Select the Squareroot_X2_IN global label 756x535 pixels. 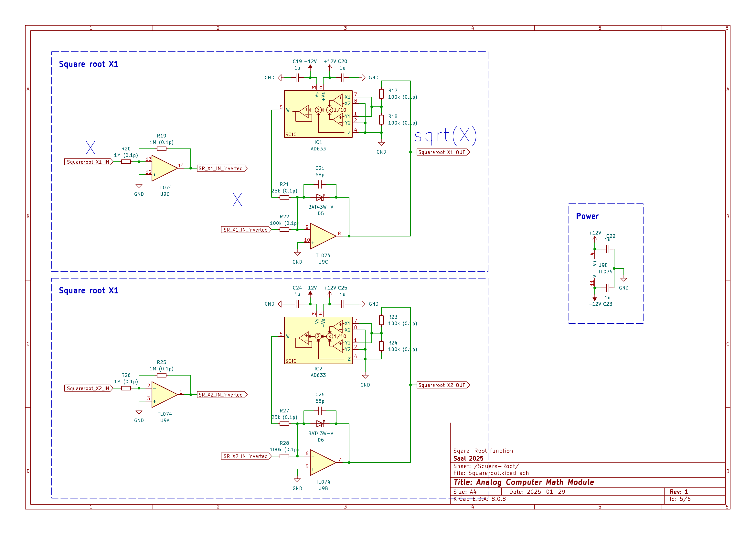[x=89, y=388]
